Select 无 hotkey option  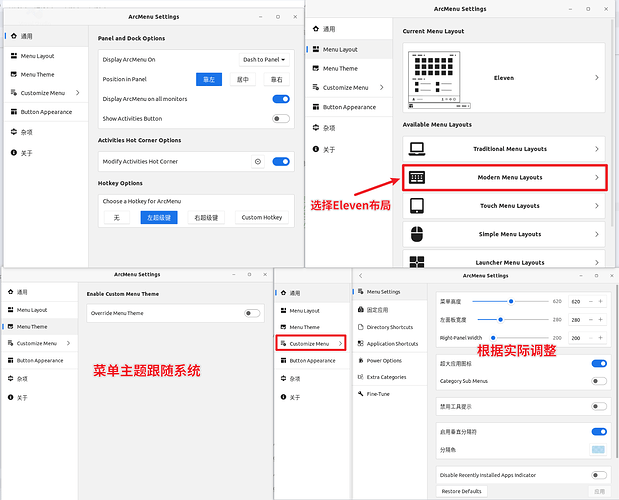(117, 217)
